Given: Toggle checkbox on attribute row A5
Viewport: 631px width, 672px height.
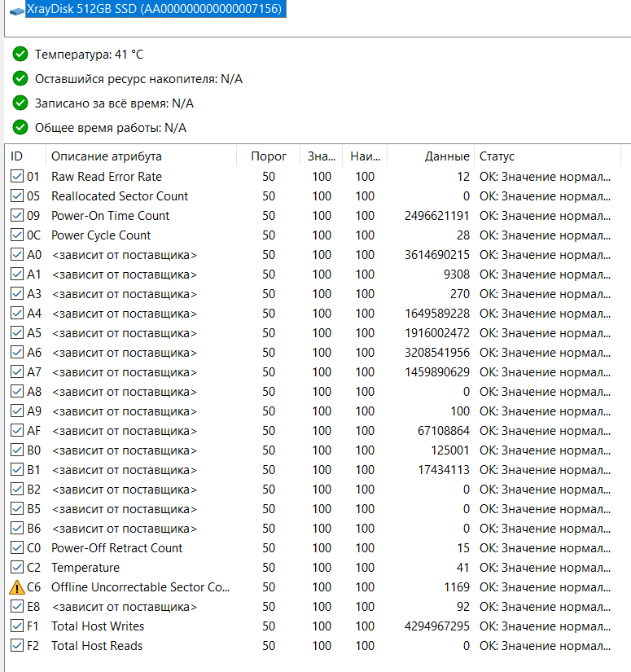Looking at the screenshot, I should point(17,332).
